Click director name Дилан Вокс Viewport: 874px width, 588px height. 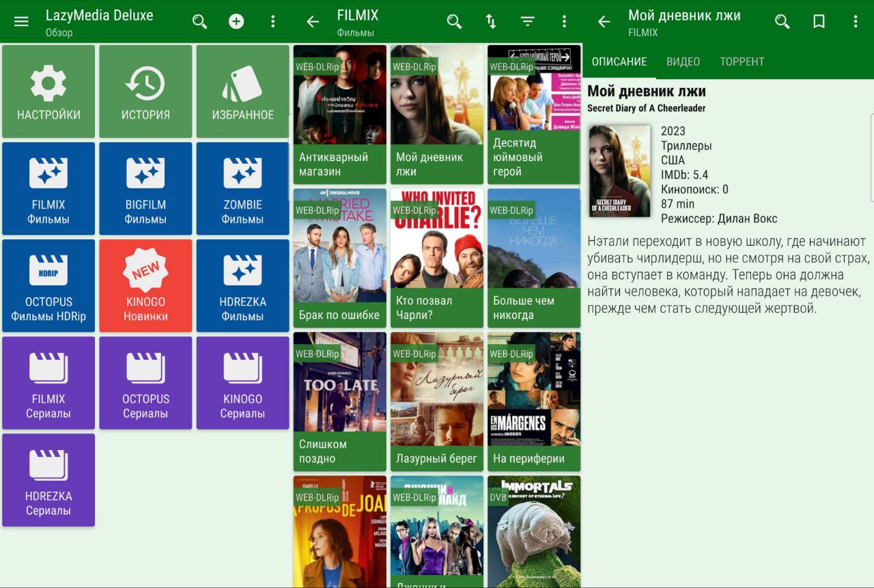[747, 219]
